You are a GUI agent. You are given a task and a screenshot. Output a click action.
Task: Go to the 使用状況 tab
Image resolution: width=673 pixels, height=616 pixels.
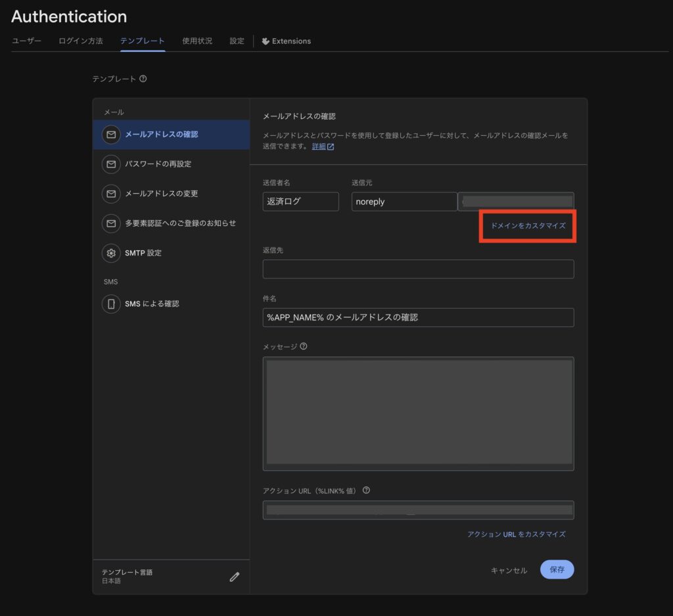[197, 41]
